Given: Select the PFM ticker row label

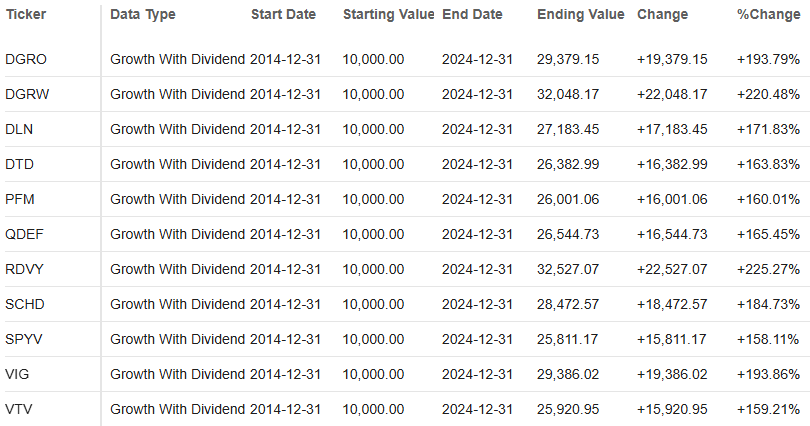Looking at the screenshot, I should pos(20,199).
